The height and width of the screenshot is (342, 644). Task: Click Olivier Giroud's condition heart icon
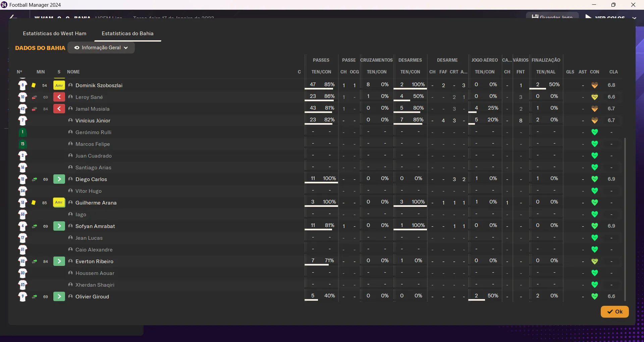[595, 297]
